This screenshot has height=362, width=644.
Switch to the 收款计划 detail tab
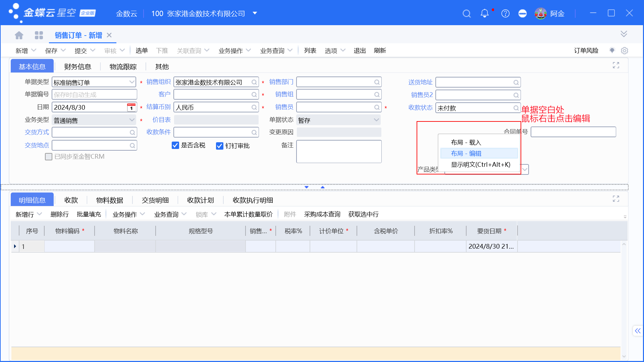tap(201, 200)
